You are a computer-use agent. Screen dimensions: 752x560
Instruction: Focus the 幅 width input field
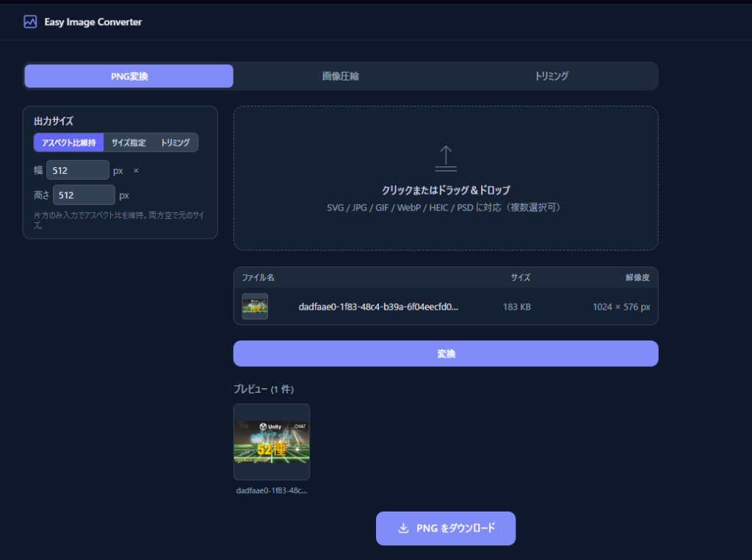pos(77,170)
